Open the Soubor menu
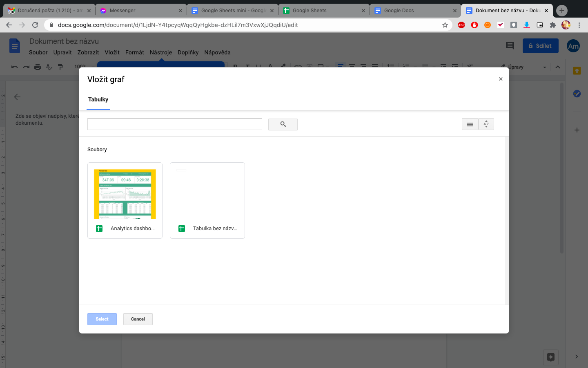The width and height of the screenshot is (588, 368). coord(38,52)
